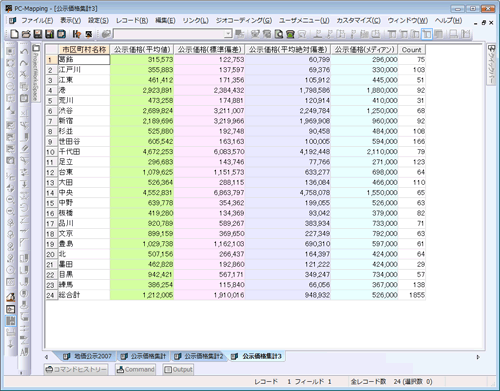Click the restore button of the inner document window
The image size is (500, 391).
pos(484,23)
